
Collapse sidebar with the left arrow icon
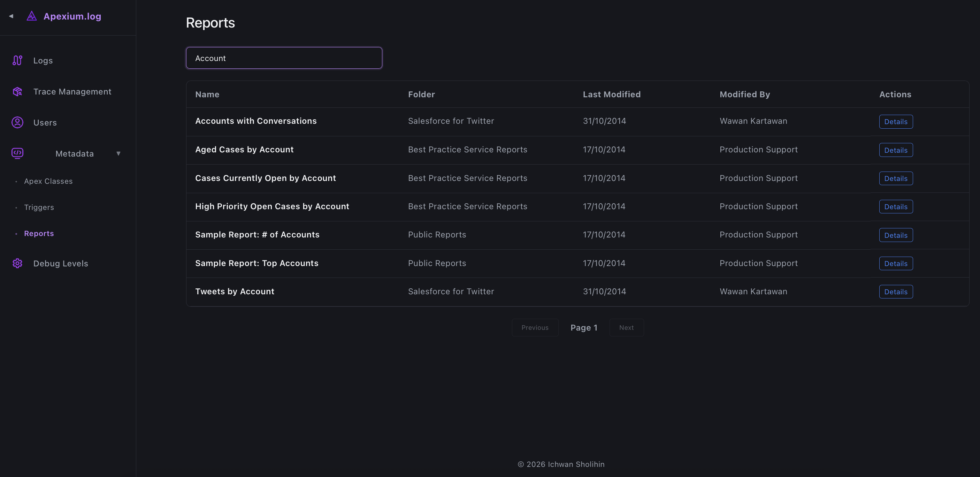11,16
